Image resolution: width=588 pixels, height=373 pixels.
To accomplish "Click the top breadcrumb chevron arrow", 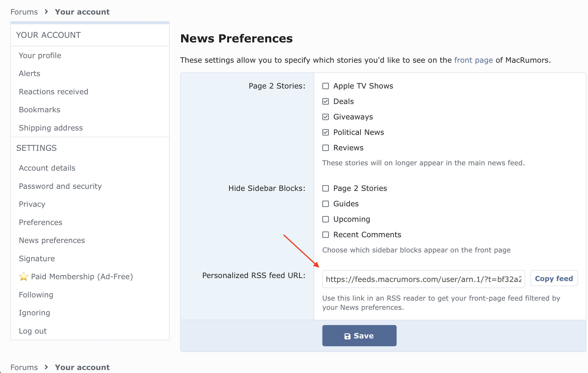I will 46,12.
